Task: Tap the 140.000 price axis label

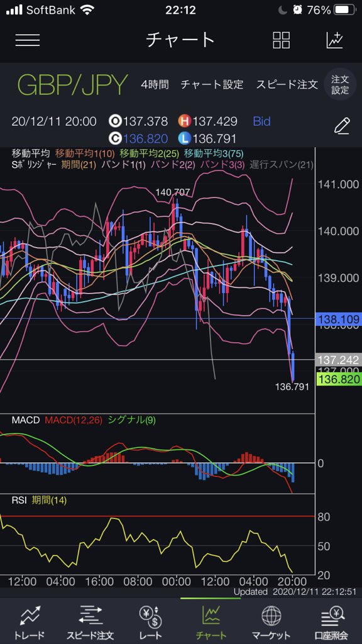Action: (x=338, y=231)
